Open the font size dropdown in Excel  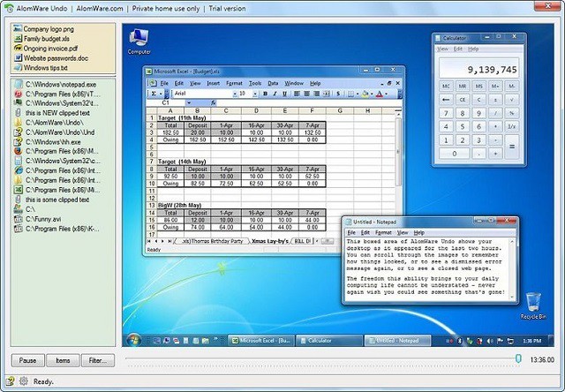(x=255, y=94)
